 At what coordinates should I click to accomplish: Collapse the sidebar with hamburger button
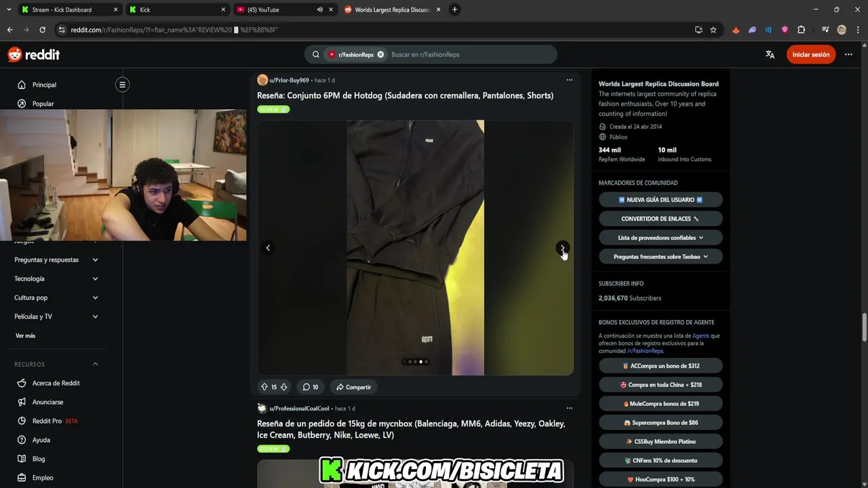click(122, 85)
